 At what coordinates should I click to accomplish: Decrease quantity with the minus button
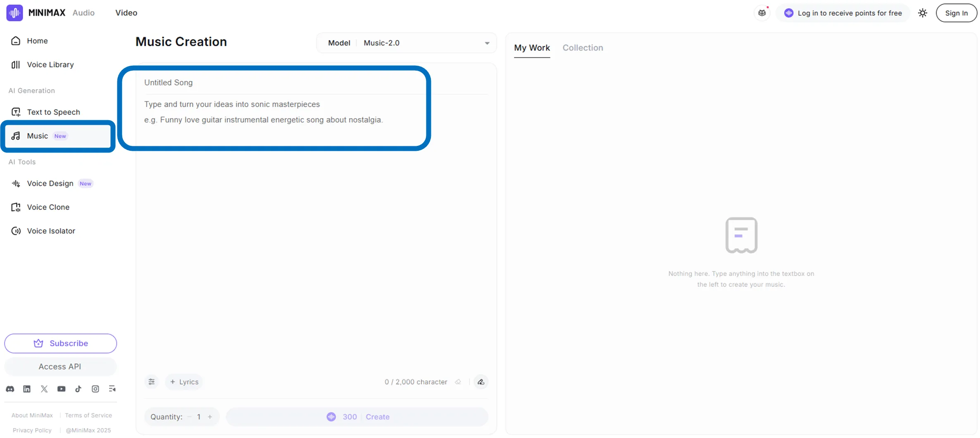pyautogui.click(x=189, y=417)
